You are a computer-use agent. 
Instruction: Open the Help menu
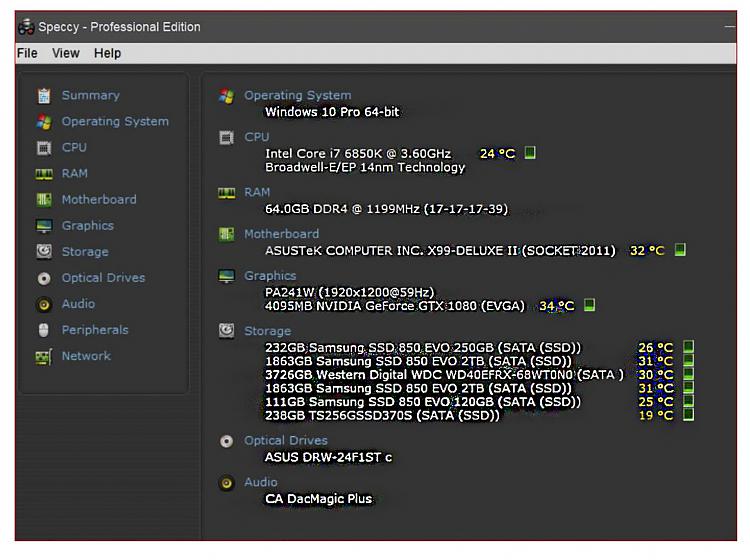point(107,53)
